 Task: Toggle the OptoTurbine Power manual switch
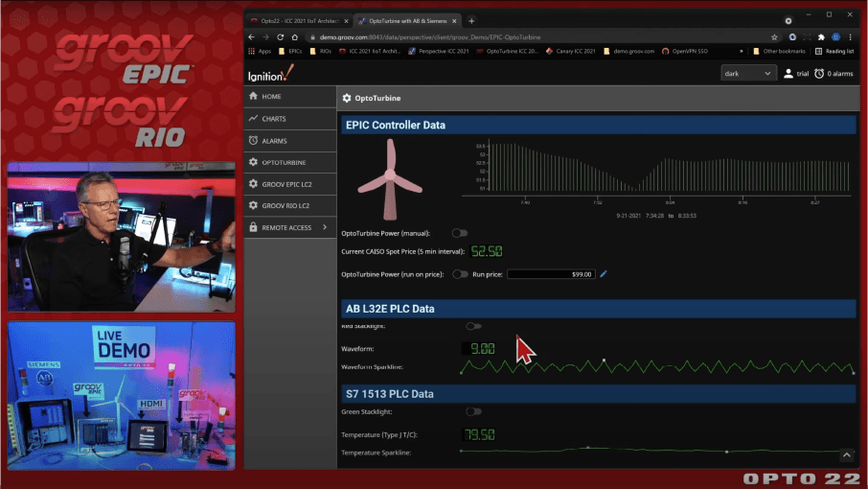click(460, 233)
